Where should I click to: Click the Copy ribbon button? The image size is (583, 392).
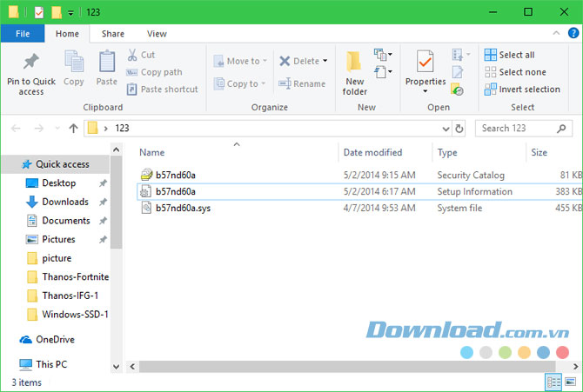tap(74, 69)
